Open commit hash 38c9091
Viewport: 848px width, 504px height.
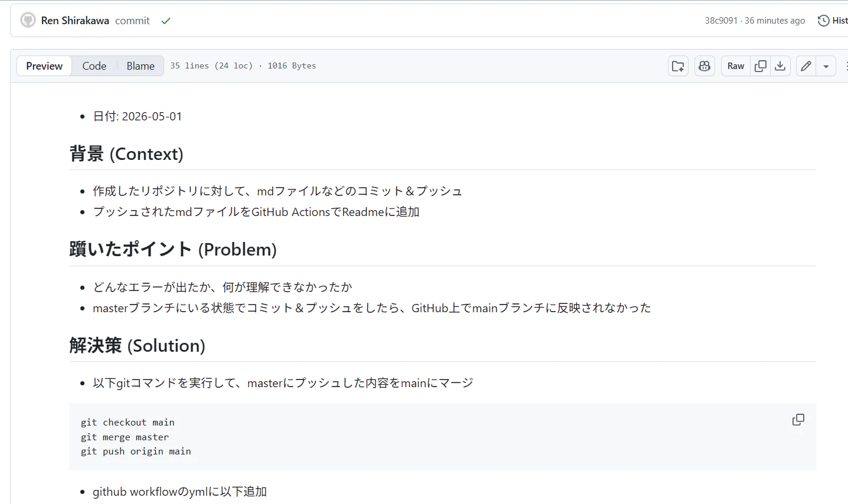click(721, 21)
